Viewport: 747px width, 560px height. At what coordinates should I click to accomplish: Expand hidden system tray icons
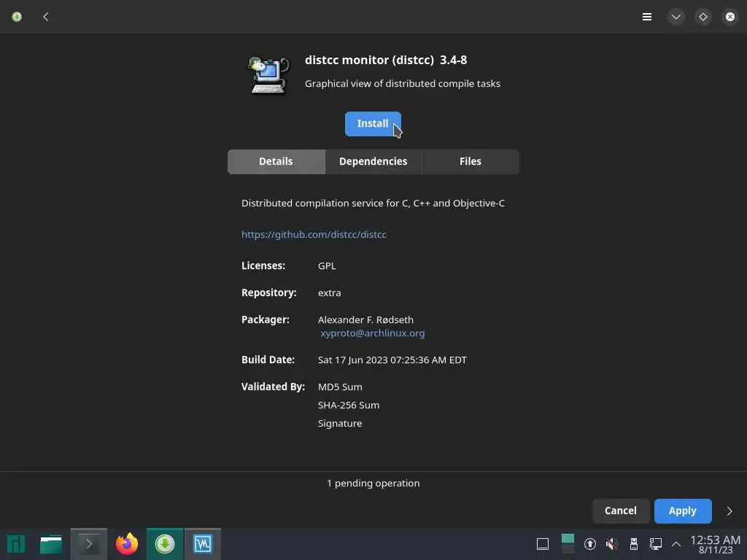pyautogui.click(x=676, y=544)
